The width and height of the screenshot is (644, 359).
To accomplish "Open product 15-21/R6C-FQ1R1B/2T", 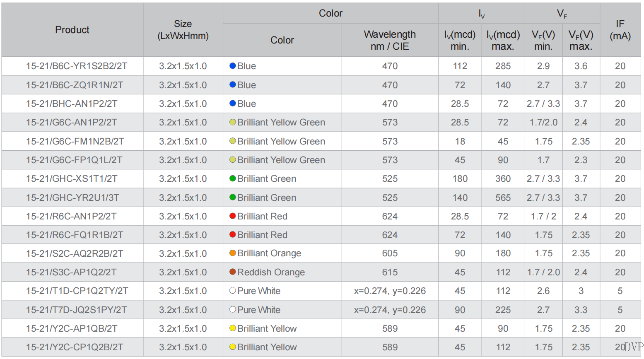I will (x=75, y=235).
